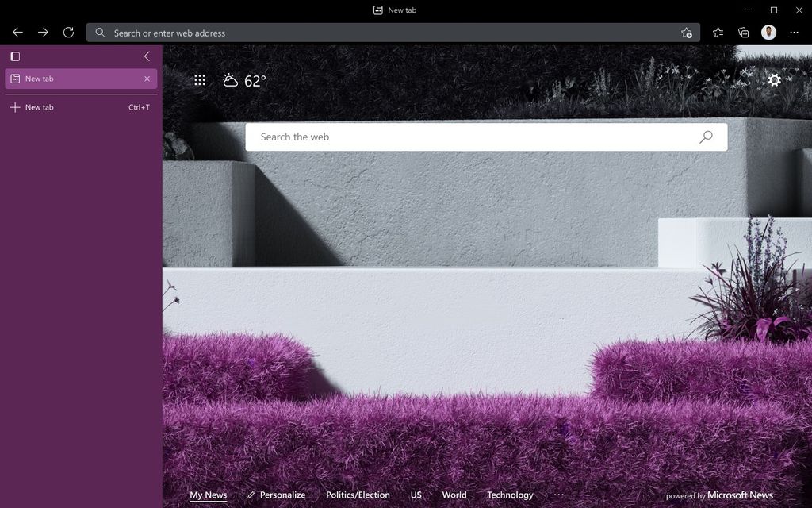
Task: Close the New tab in sidebar
Action: tap(147, 79)
